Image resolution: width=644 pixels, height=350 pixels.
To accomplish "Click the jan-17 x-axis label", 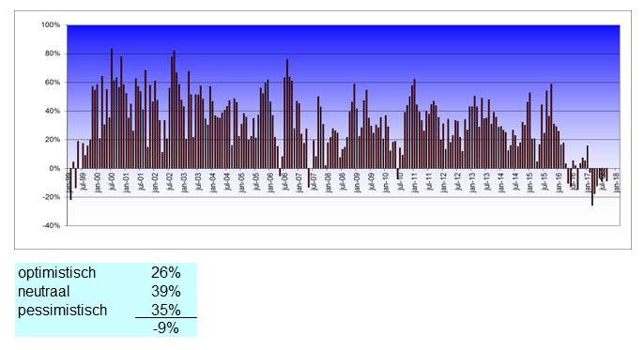I will pyautogui.click(x=588, y=183).
